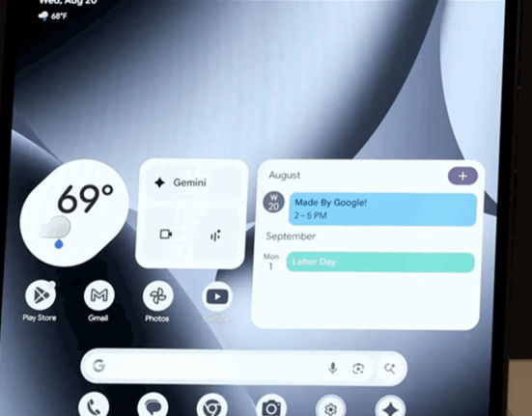Screen dimensions: 532x416
Task: Launch the Photos app
Action: point(157,296)
